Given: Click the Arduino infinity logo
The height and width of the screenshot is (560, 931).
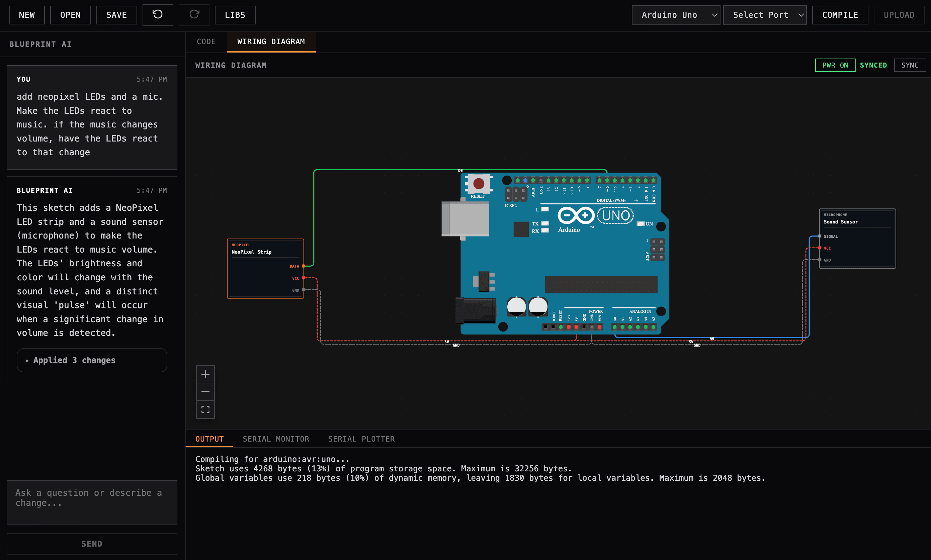Looking at the screenshot, I should tap(576, 216).
